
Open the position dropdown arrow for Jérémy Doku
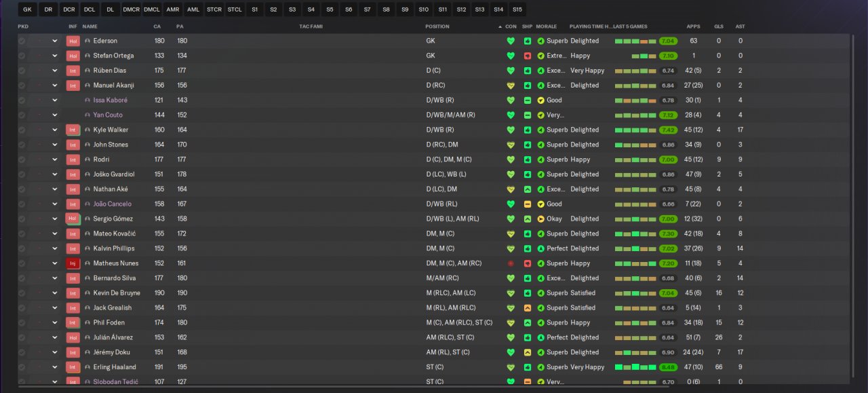click(x=55, y=352)
